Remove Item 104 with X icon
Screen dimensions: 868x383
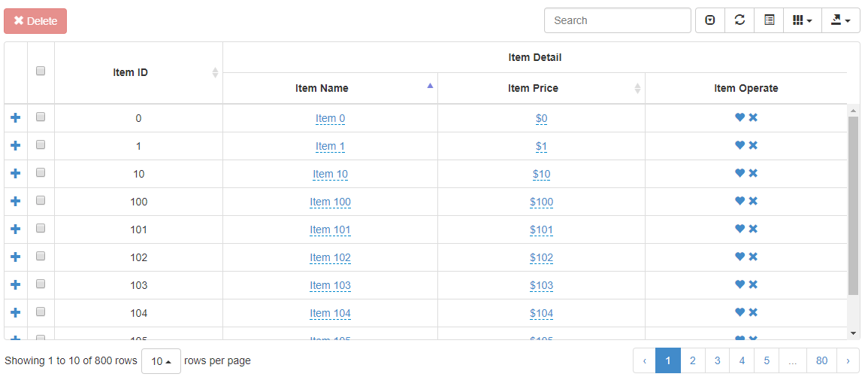click(753, 312)
